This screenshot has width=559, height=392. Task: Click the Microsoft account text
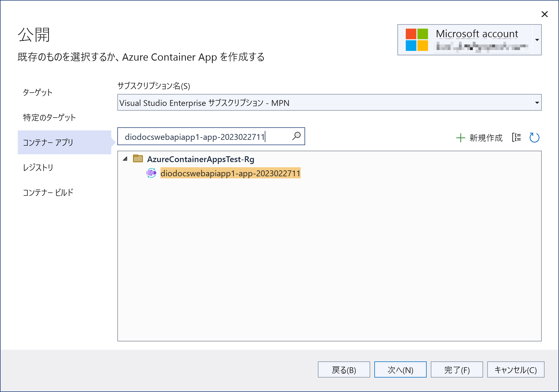[x=477, y=34]
